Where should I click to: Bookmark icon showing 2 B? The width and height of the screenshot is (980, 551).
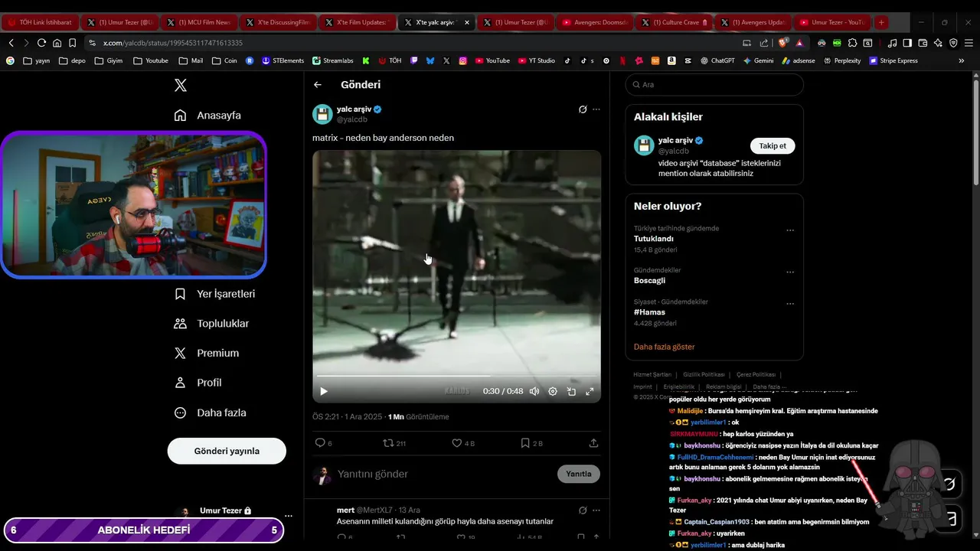[x=525, y=443]
